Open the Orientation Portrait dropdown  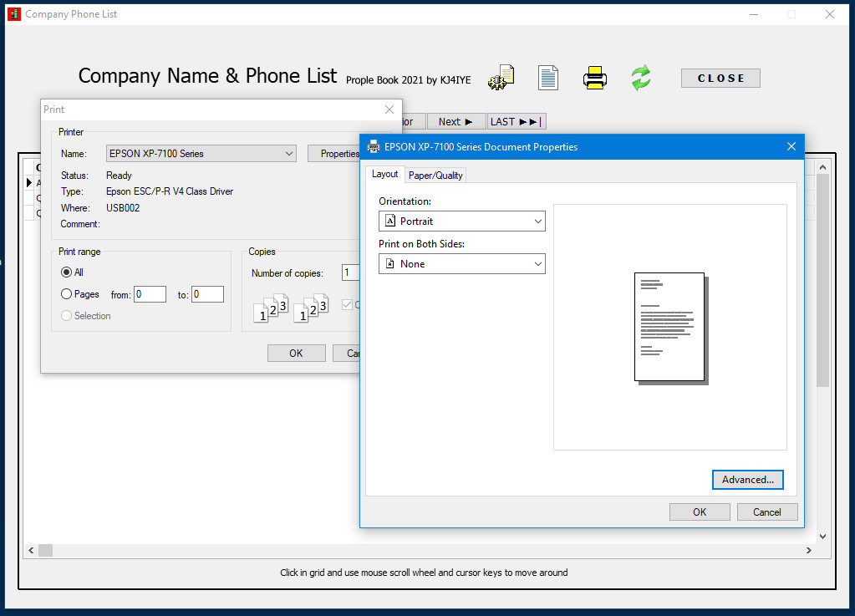(462, 221)
